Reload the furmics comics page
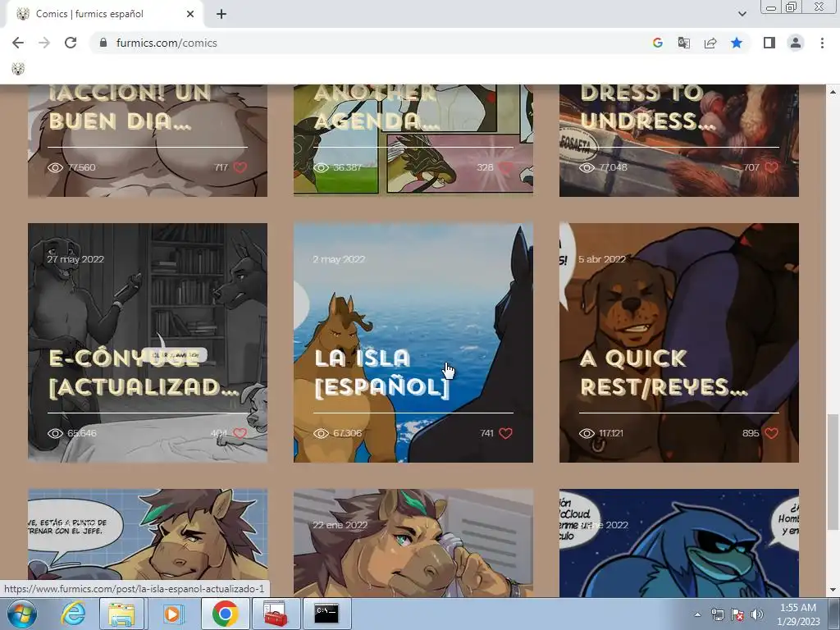 coord(71,43)
